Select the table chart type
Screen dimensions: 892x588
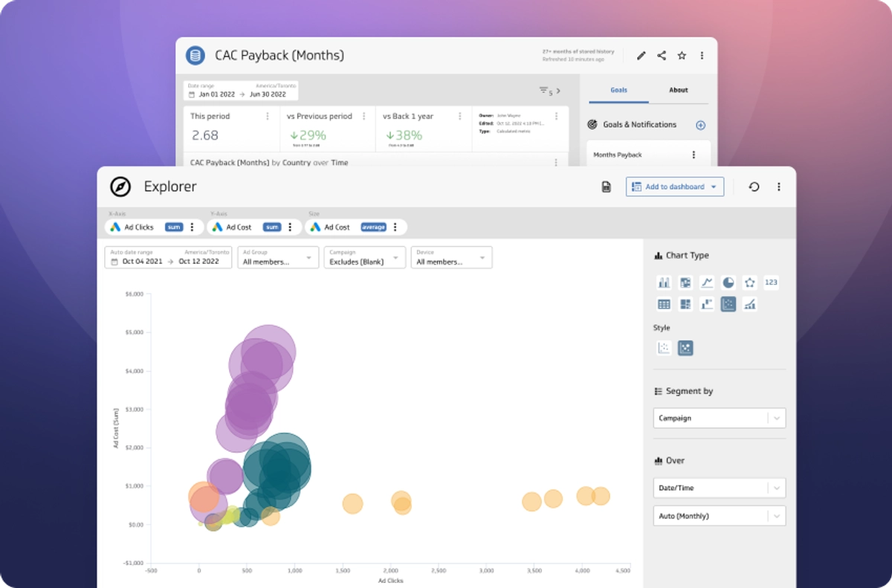664,304
